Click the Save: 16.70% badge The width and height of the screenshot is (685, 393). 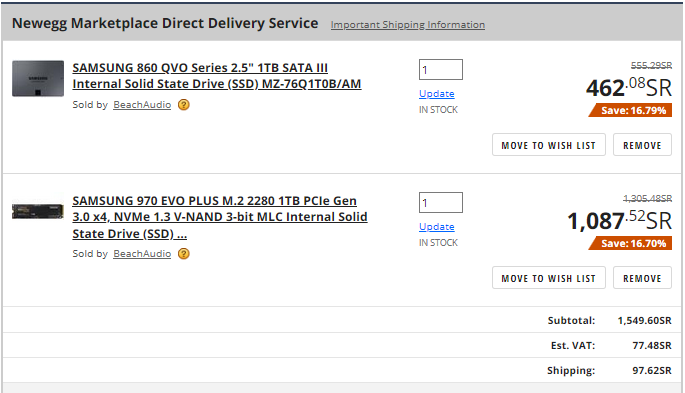pos(630,243)
